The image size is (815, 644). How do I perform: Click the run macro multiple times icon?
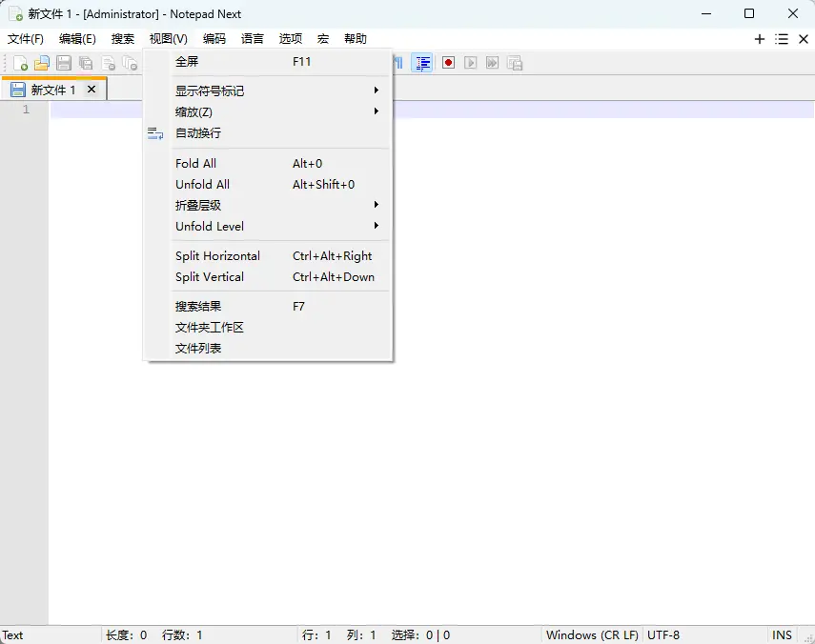tap(492, 64)
